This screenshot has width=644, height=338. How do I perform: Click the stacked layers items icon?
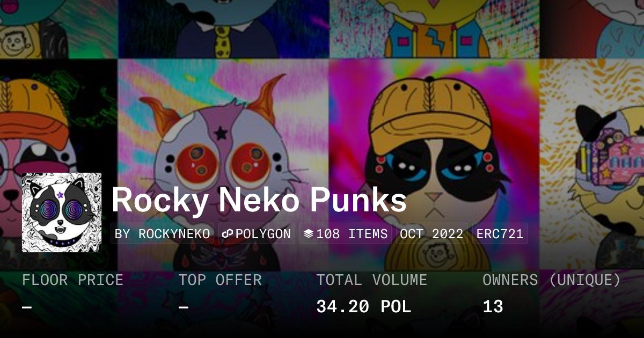tap(308, 234)
